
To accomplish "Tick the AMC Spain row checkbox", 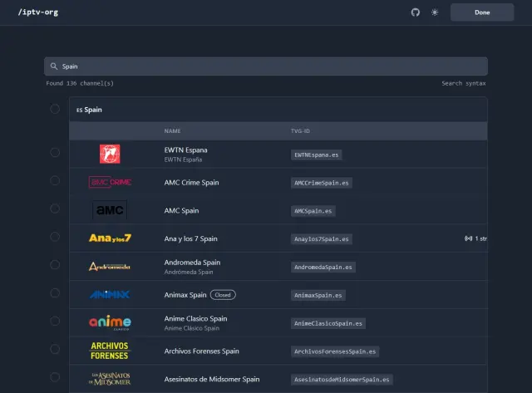I will 55,209.
